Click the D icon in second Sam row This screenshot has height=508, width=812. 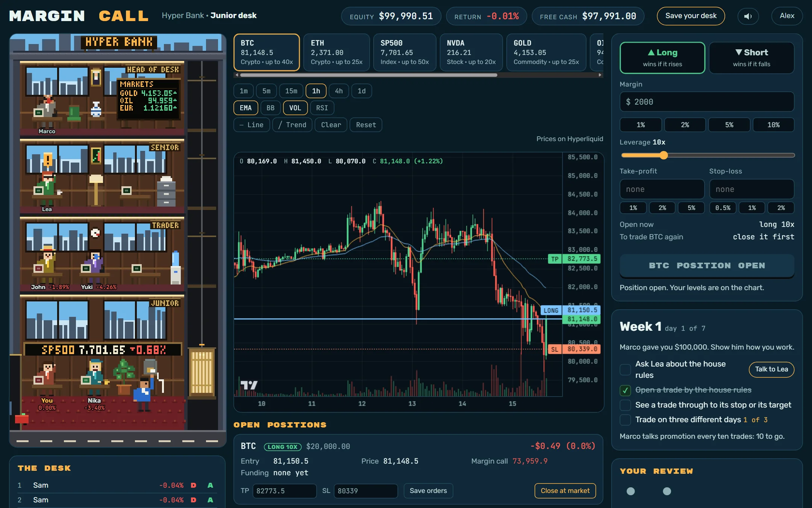[194, 500]
